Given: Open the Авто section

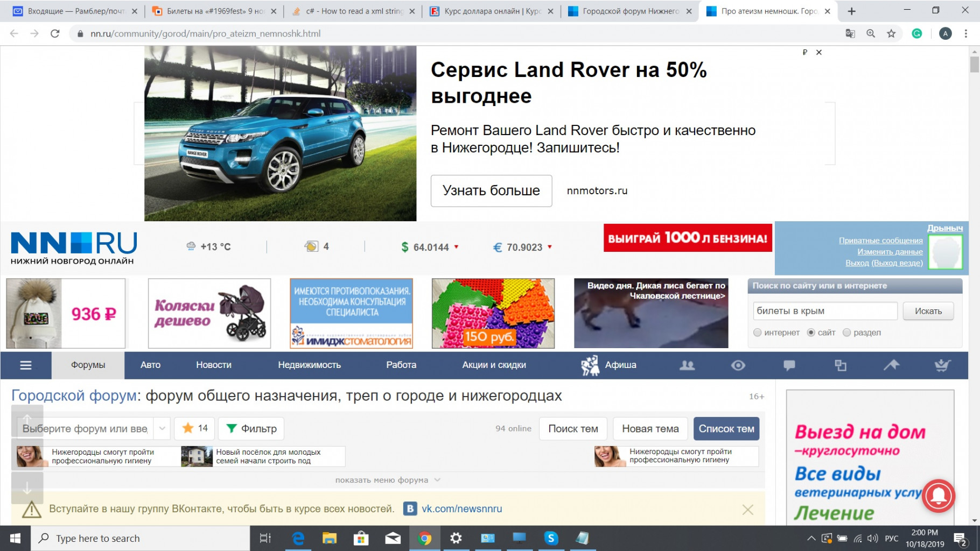Looking at the screenshot, I should [151, 365].
